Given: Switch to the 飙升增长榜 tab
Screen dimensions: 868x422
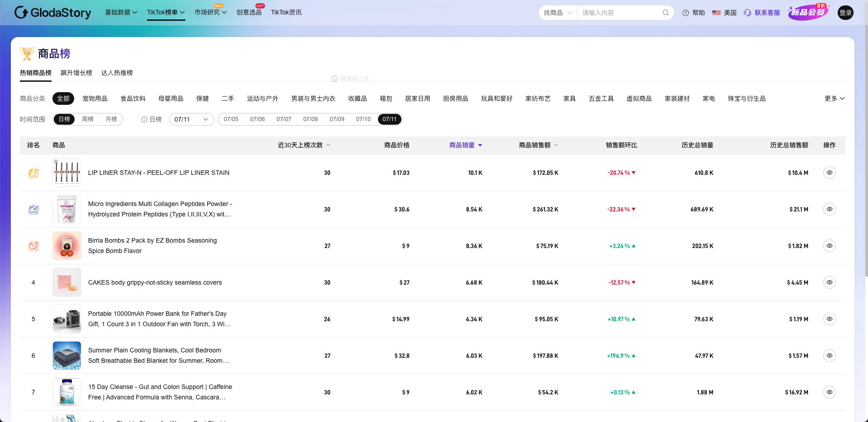Looking at the screenshot, I should (76, 73).
